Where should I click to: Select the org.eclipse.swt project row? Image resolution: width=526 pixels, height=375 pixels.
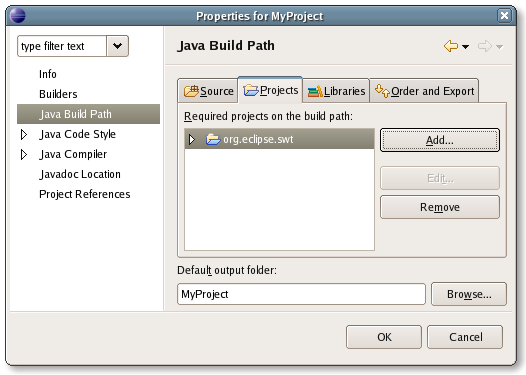coord(279,139)
